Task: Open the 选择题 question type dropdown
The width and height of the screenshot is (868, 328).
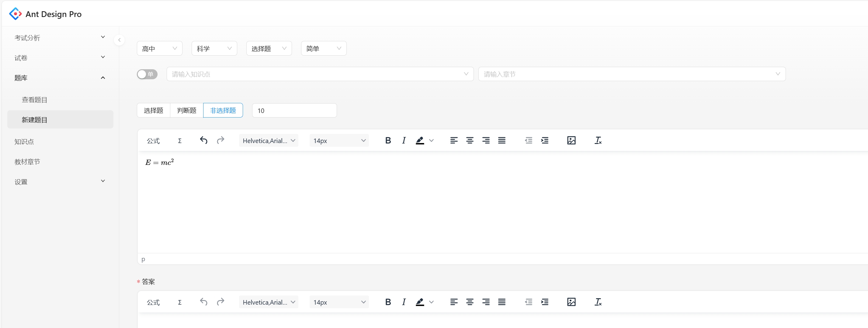Action: [x=269, y=49]
